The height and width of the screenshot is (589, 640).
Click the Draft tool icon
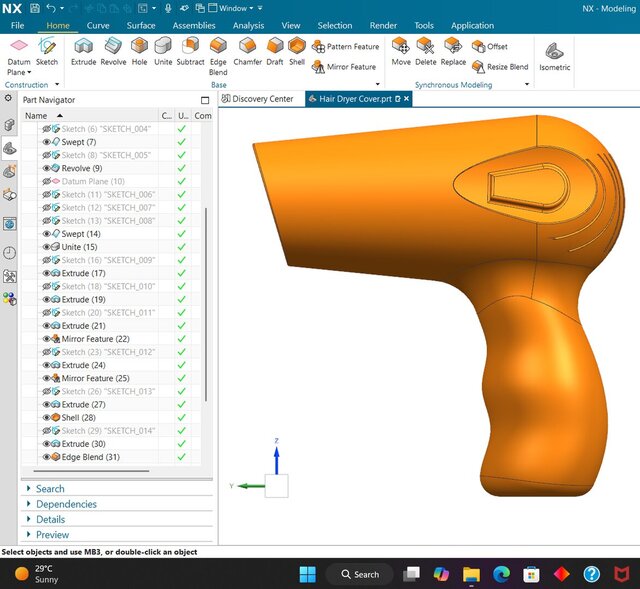click(275, 46)
